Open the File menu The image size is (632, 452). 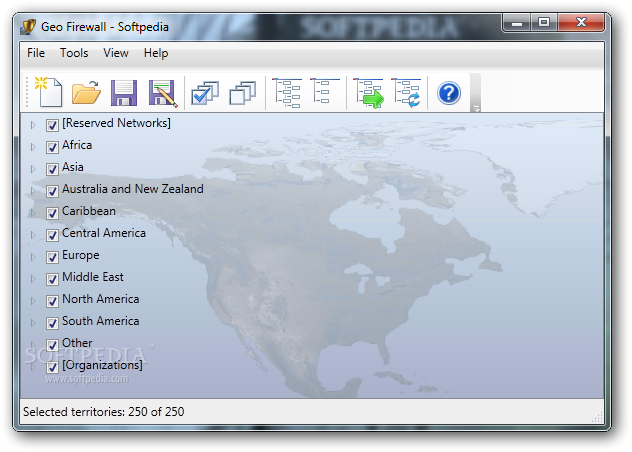tap(36, 53)
